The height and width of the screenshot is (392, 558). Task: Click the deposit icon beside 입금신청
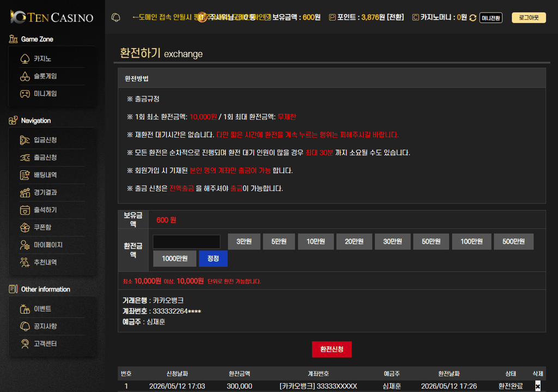[x=25, y=140]
